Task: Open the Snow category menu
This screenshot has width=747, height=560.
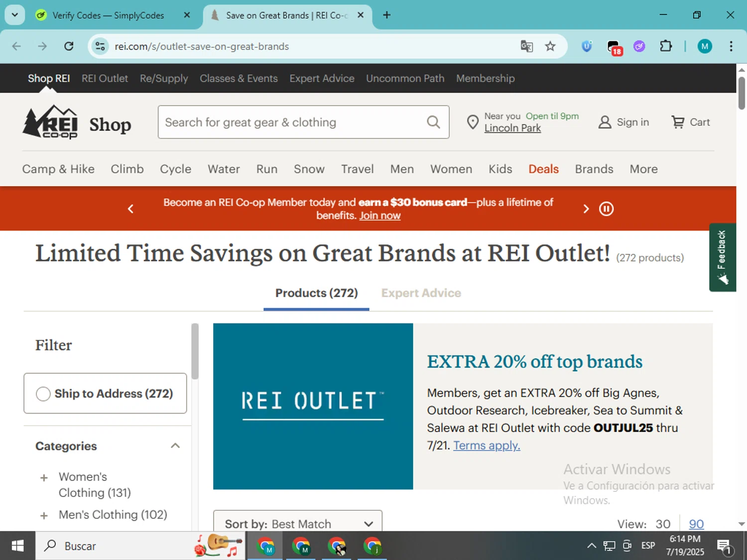Action: [x=309, y=169]
